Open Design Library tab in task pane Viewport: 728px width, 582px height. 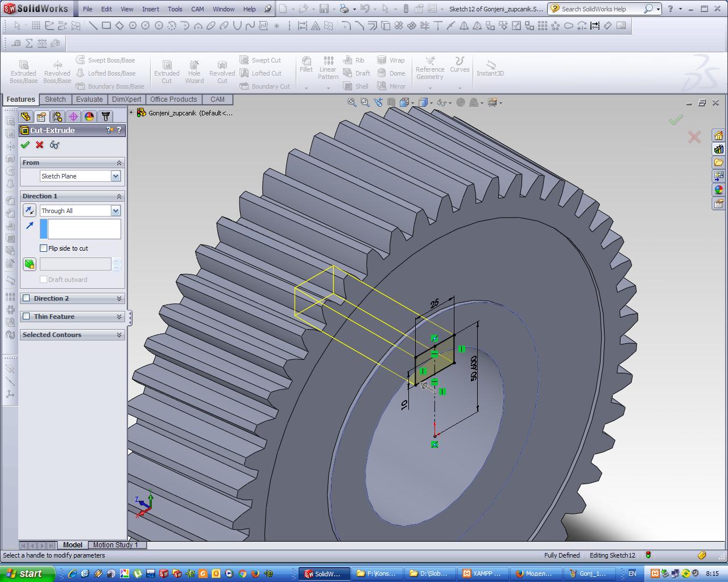tap(719, 149)
